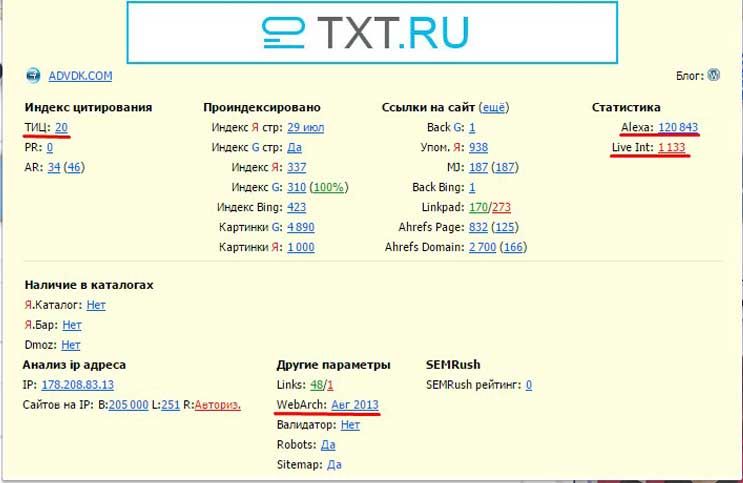Open the WordPress blog icon
Screen dimensions: 743x483
[x=713, y=75]
